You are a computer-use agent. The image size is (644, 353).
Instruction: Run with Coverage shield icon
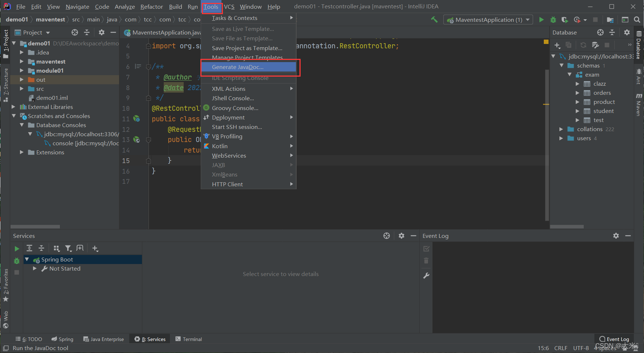[x=564, y=20]
